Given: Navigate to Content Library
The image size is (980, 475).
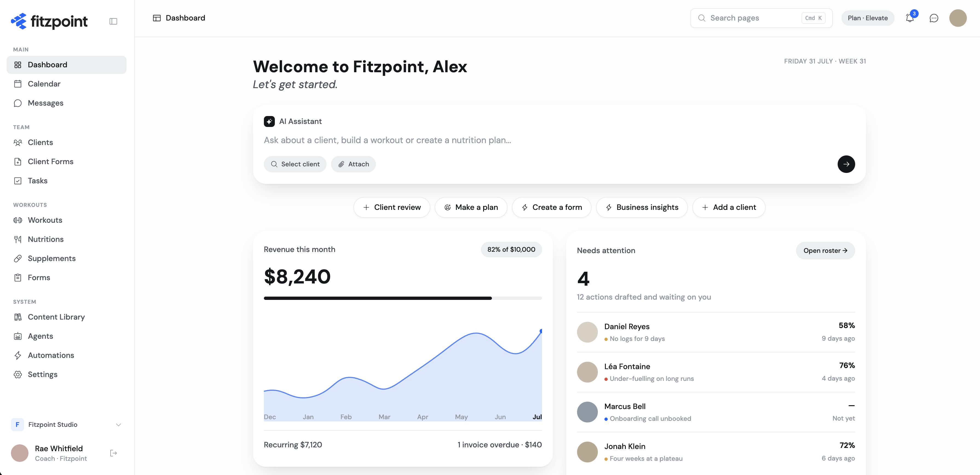Looking at the screenshot, I should pyautogui.click(x=67, y=317).
